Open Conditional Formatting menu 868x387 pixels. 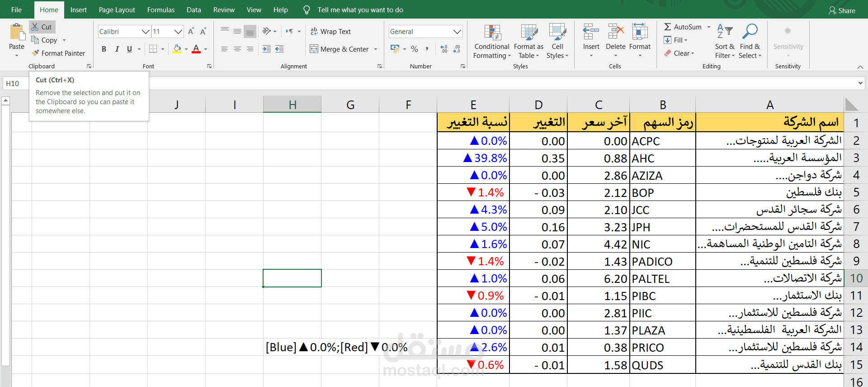492,42
